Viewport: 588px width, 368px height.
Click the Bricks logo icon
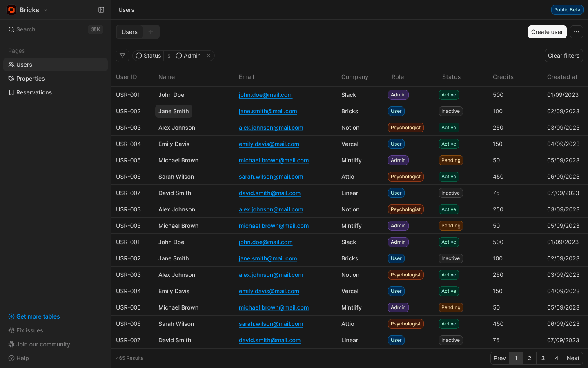click(x=11, y=10)
